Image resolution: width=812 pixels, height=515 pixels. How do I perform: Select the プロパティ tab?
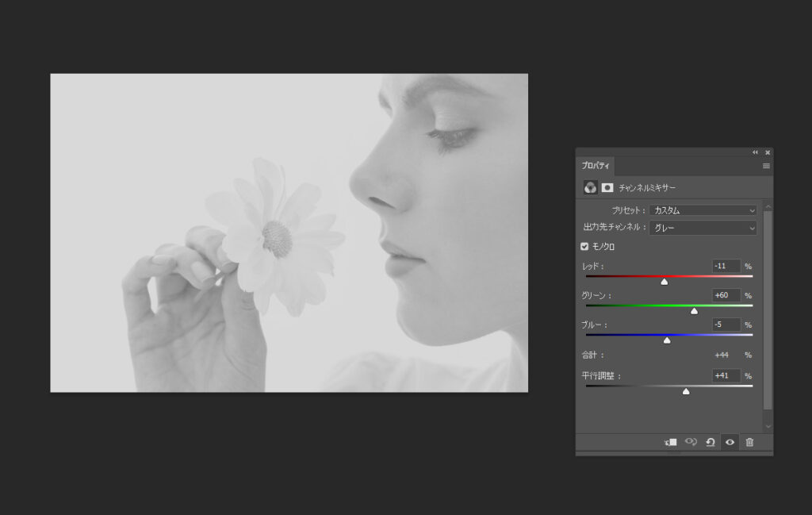click(596, 166)
